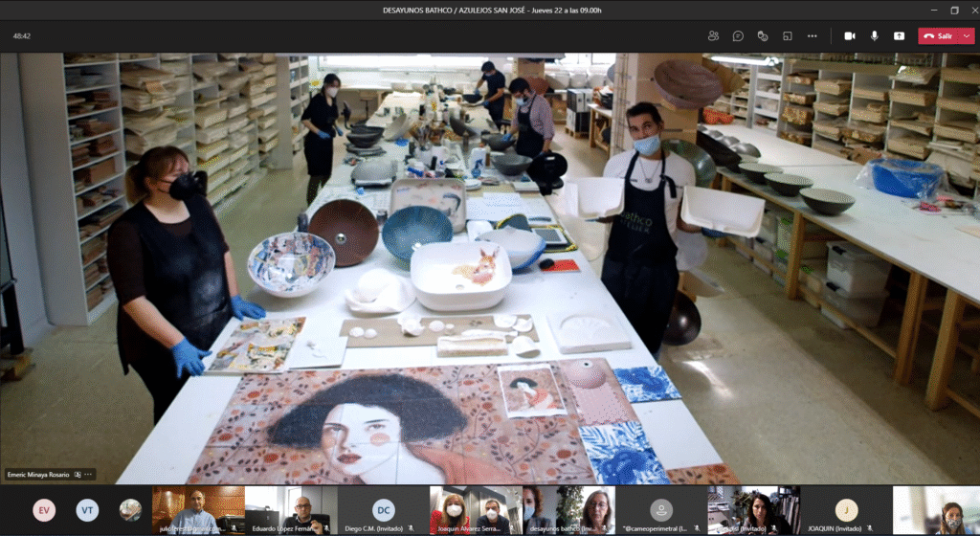The width and height of the screenshot is (980, 536).
Task: Open the meeting chat
Action: coord(738,35)
